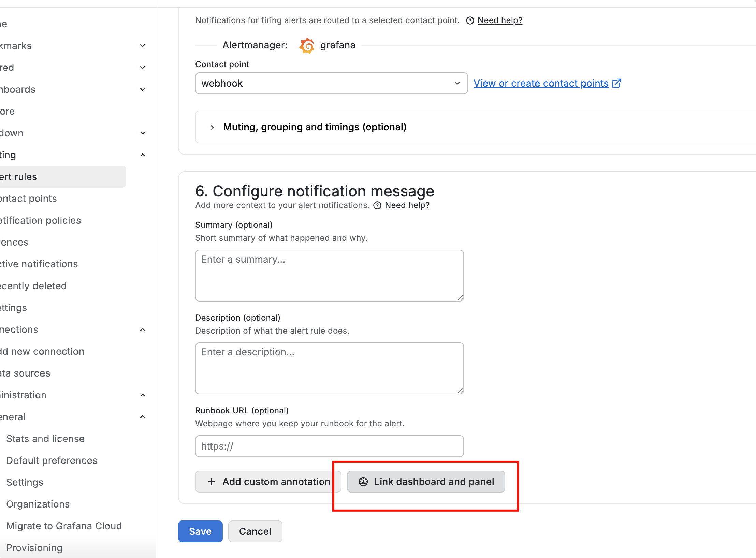Click the Grafana logo beside Alertmanager
This screenshot has width=756, height=558.
pyautogui.click(x=307, y=45)
